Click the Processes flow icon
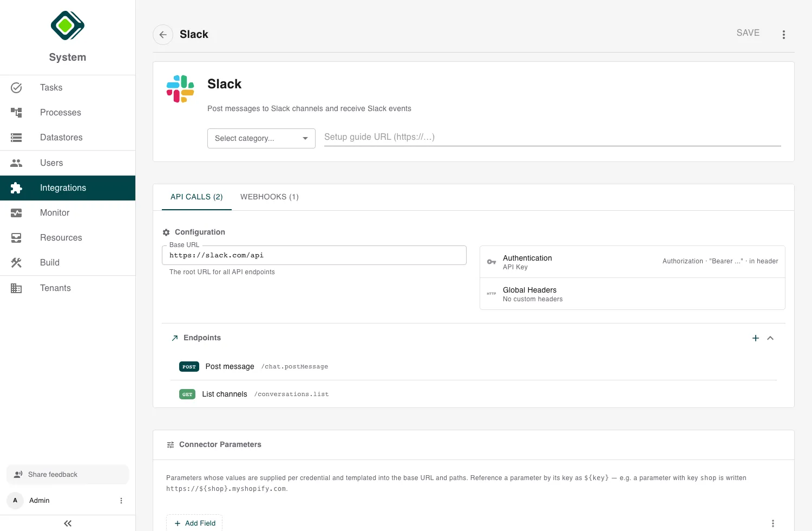812x531 pixels. pos(16,113)
